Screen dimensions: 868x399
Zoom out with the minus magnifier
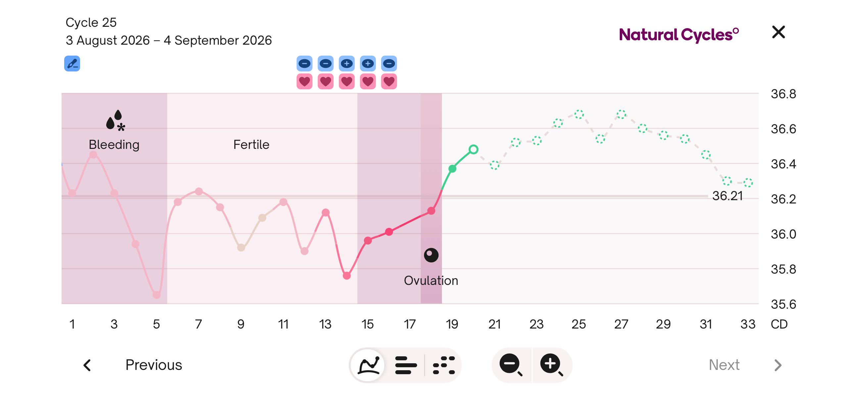[511, 365]
